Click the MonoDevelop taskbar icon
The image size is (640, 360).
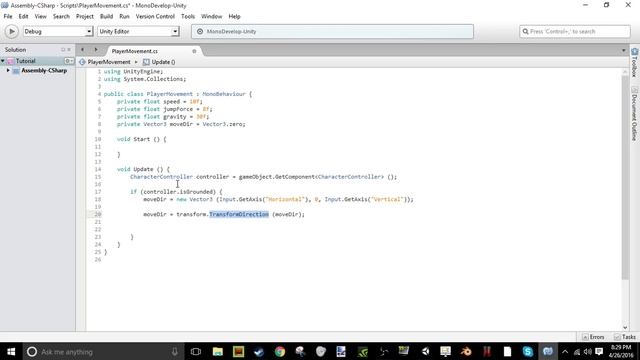point(548,351)
